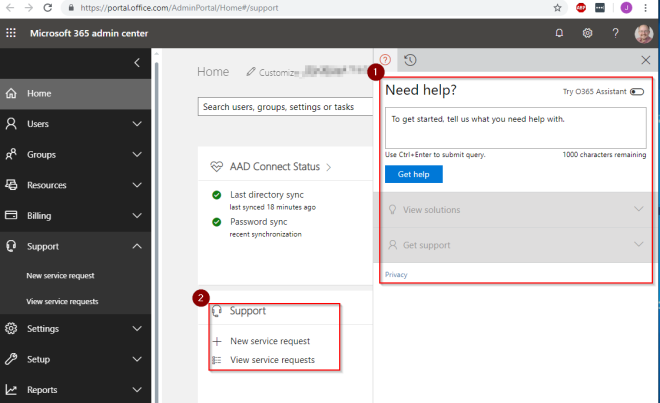Click list icon beside View service requests
Screen dimensions: 660x403
[217, 360]
